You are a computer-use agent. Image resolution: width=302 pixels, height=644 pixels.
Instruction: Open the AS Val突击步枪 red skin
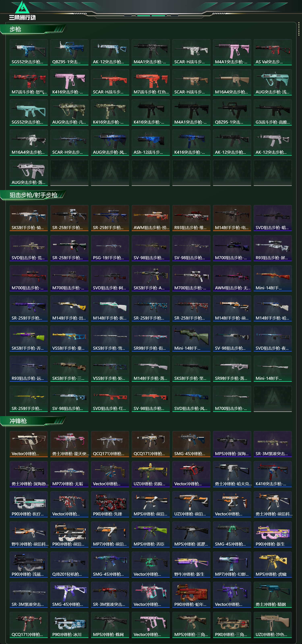pyautogui.click(x=272, y=52)
